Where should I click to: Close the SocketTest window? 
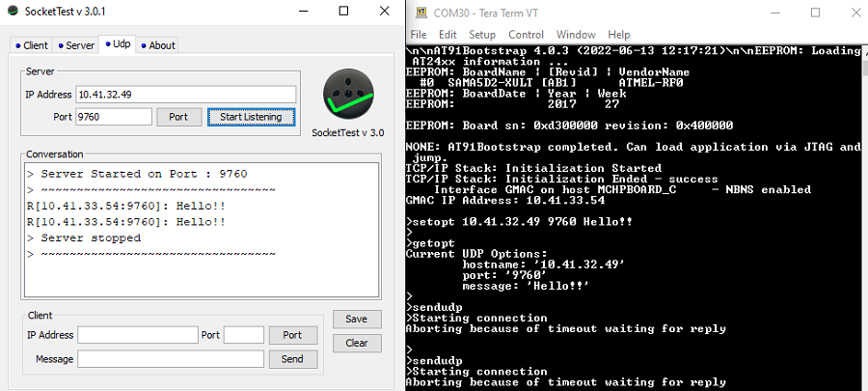pos(384,11)
